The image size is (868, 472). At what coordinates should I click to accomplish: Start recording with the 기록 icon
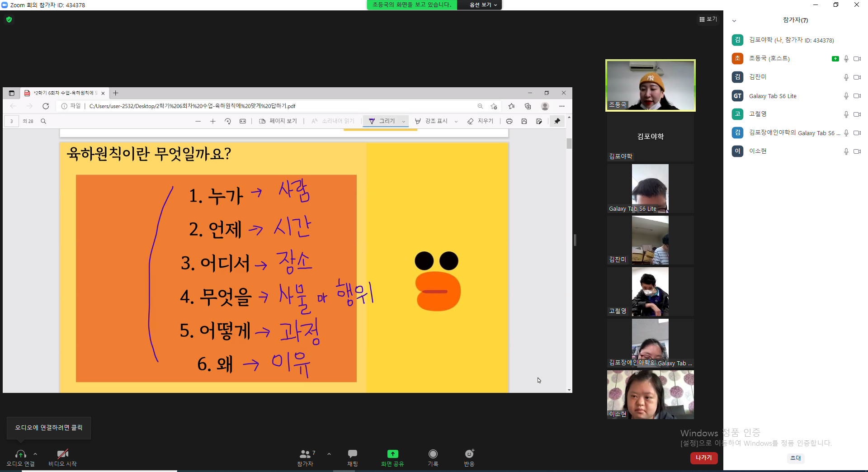pyautogui.click(x=433, y=458)
